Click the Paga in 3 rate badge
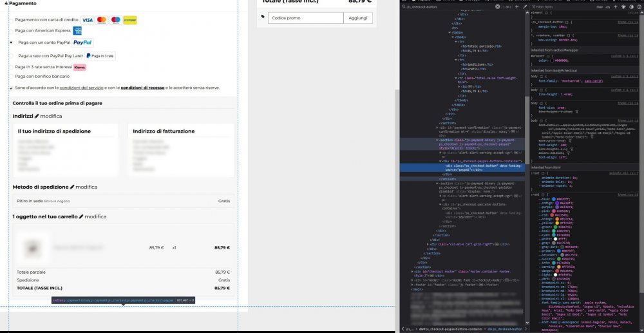Screen dimensions: 644x333 pyautogui.click(x=100, y=56)
